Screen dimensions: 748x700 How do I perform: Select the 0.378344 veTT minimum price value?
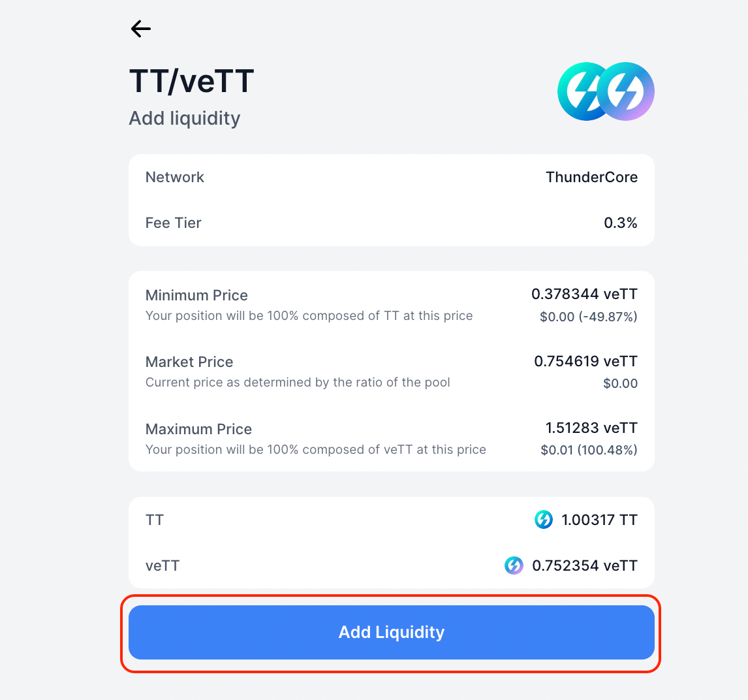[x=584, y=294]
